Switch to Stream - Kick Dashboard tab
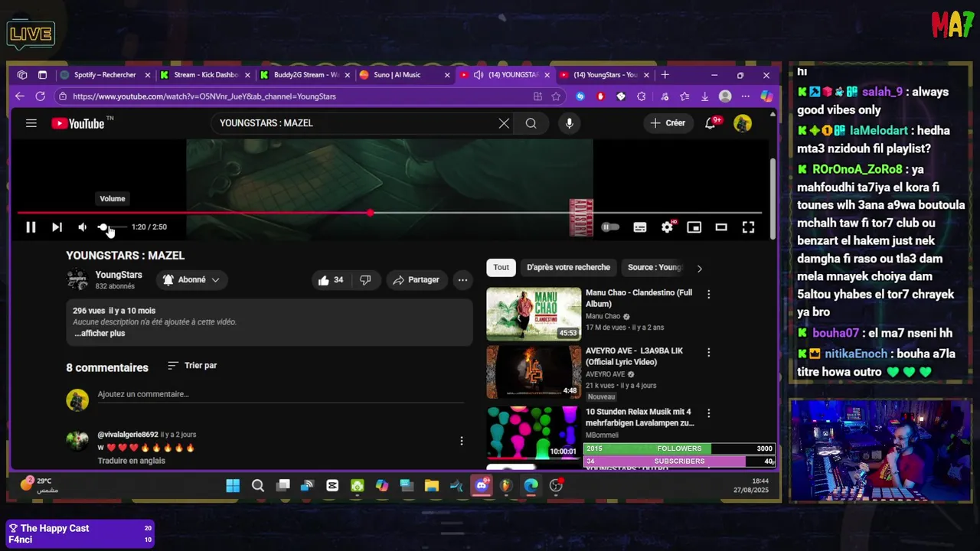The image size is (980, 551). coord(204,75)
